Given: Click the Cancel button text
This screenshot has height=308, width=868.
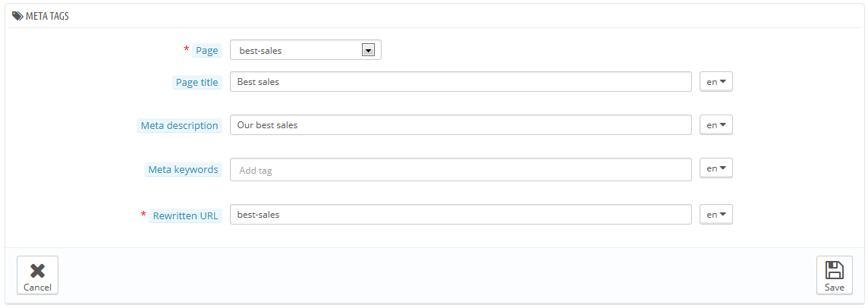Looking at the screenshot, I should tap(38, 287).
